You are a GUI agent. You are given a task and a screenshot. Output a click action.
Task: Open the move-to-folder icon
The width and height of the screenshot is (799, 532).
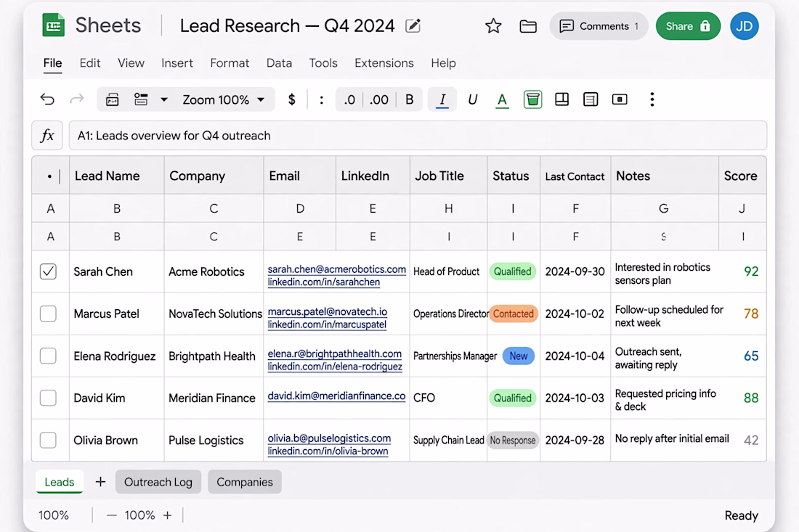coord(528,26)
